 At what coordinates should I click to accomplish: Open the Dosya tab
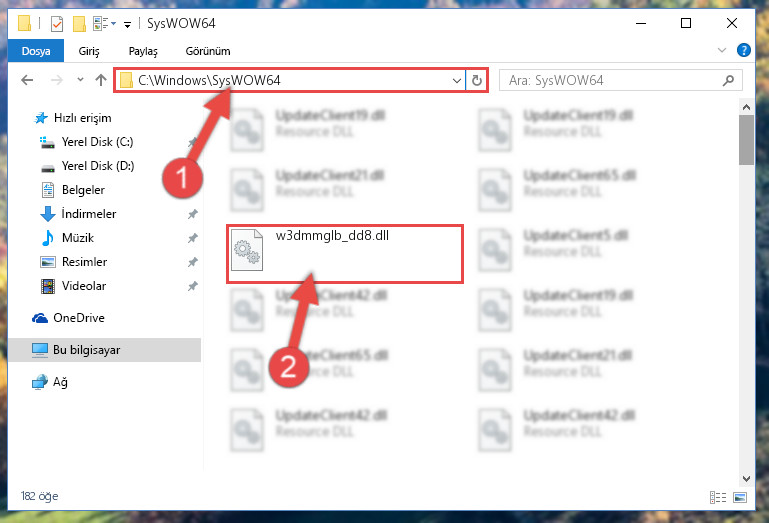coord(36,51)
